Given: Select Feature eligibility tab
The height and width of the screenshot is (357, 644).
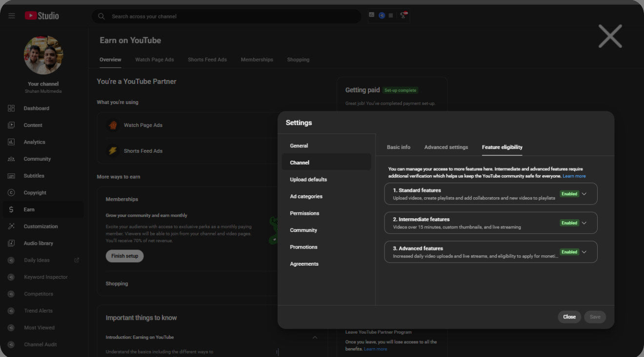Looking at the screenshot, I should (x=502, y=147).
